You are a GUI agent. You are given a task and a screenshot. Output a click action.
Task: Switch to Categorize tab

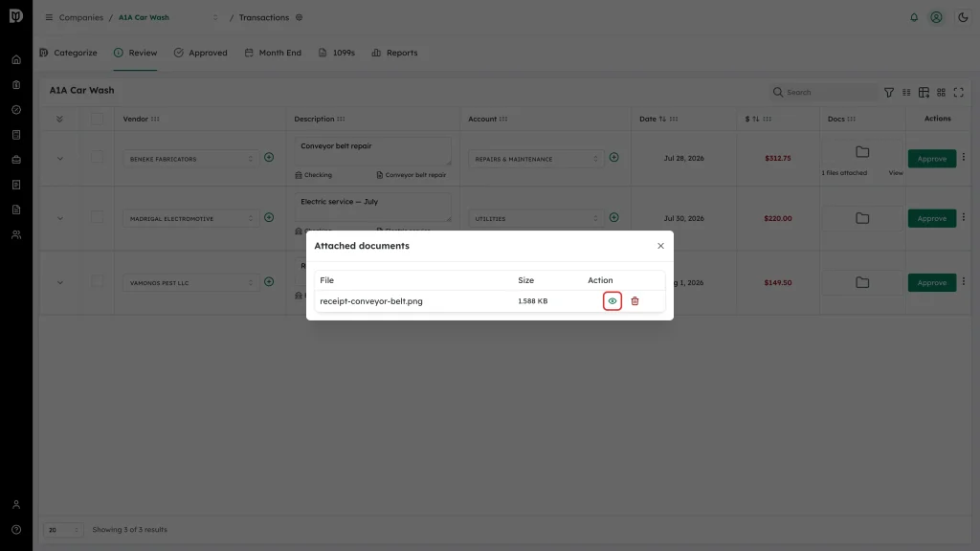pyautogui.click(x=69, y=53)
